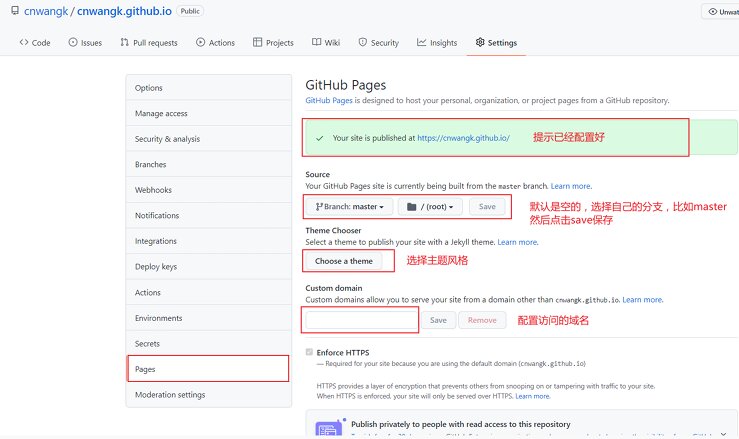Click Save next to custom domain
This screenshot has height=439, width=739.
[x=438, y=320]
